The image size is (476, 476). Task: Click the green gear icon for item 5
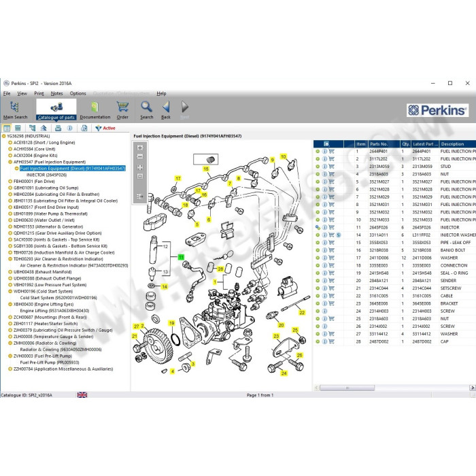(x=318, y=182)
